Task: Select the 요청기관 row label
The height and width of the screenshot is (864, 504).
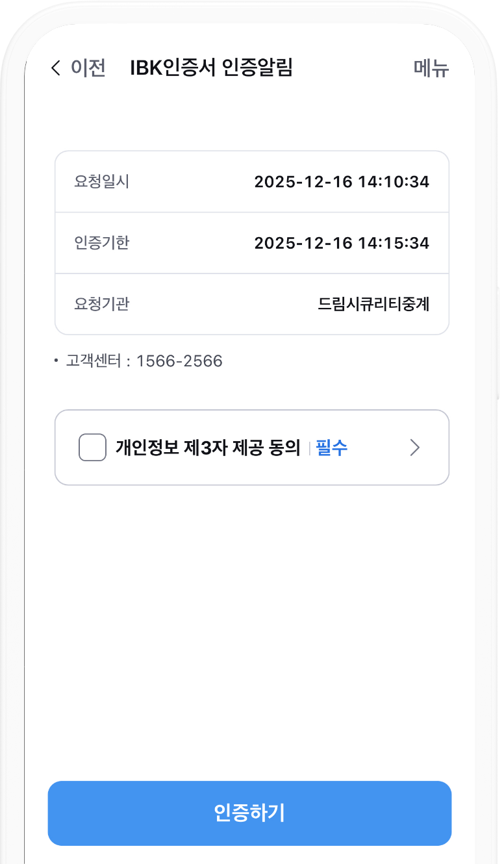Action: tap(102, 304)
